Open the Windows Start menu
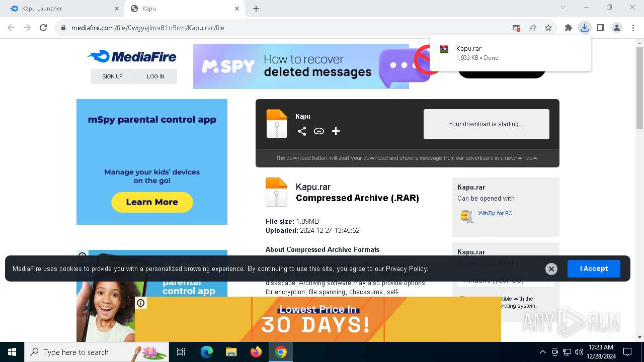 coord(12,352)
